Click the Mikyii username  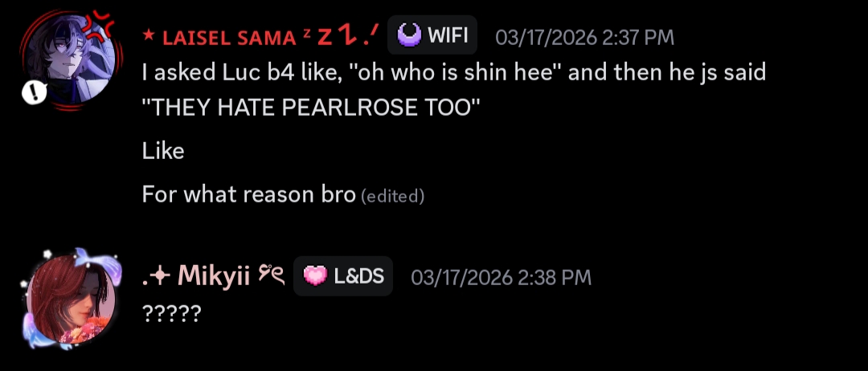coord(214,276)
